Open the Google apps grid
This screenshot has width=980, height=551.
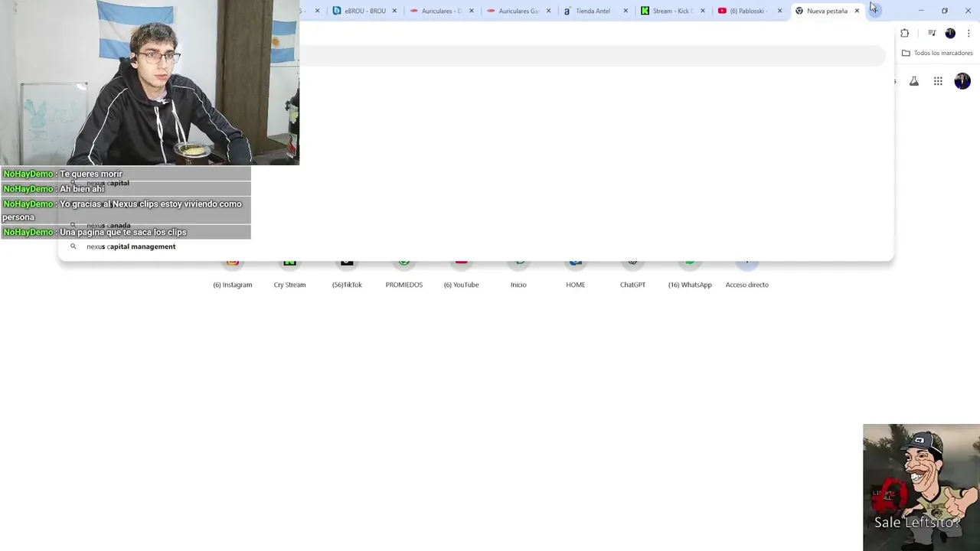[938, 81]
